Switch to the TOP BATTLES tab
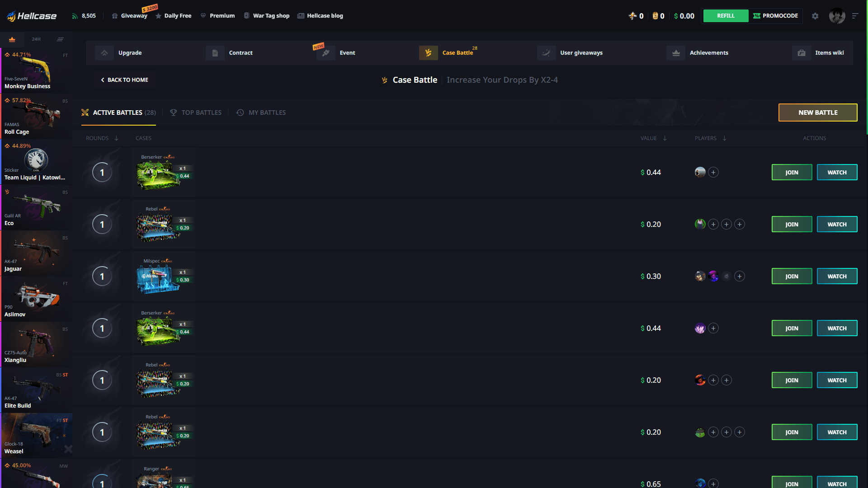 point(201,113)
